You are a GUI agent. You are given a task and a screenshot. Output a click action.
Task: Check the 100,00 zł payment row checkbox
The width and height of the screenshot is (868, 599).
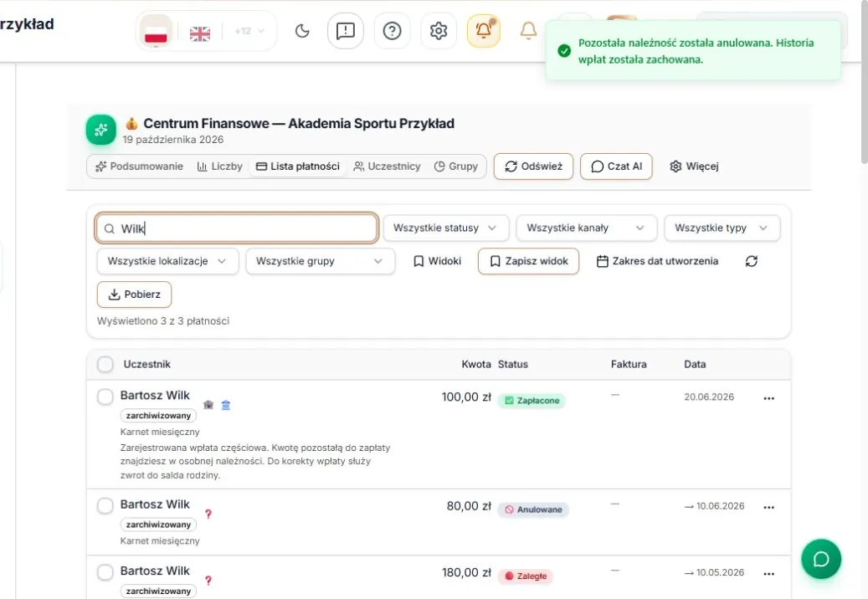(x=105, y=397)
